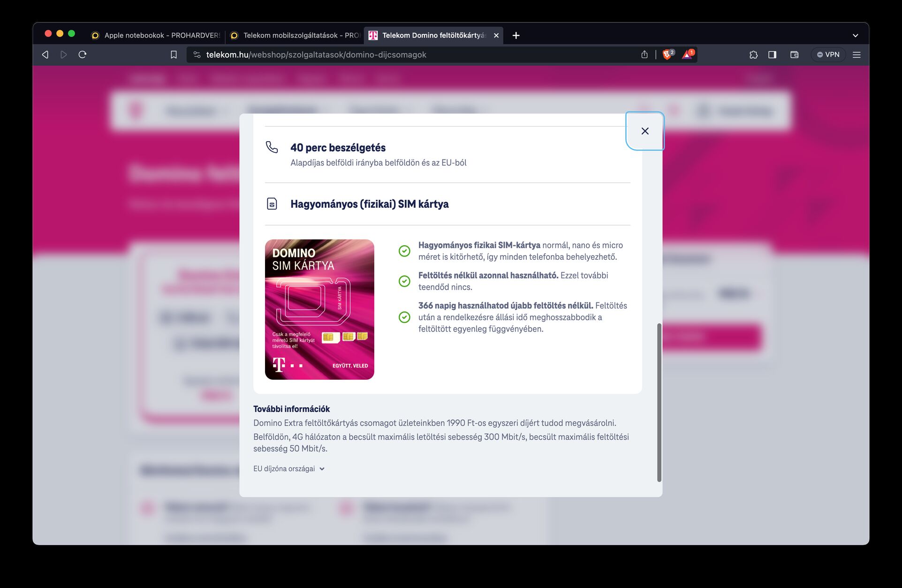This screenshot has width=902, height=588.
Task: Click the 'Domino Extra feltöltőkártyás csomagot' sentence
Action: (434, 423)
